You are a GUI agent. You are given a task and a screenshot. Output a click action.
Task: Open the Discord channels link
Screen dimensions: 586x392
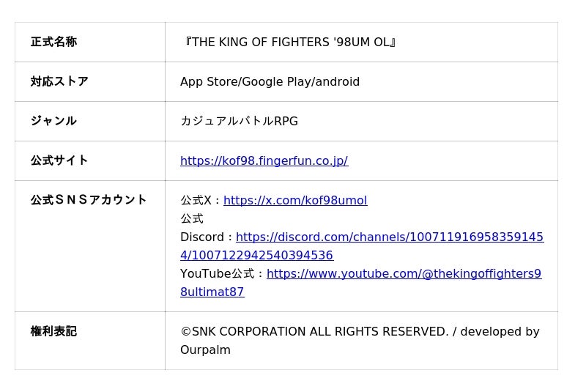click(389, 237)
